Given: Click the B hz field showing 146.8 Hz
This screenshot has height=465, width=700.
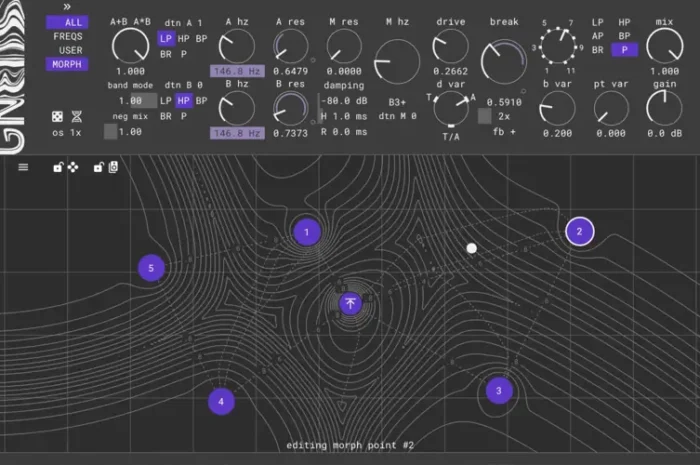Looking at the screenshot, I should (x=237, y=133).
